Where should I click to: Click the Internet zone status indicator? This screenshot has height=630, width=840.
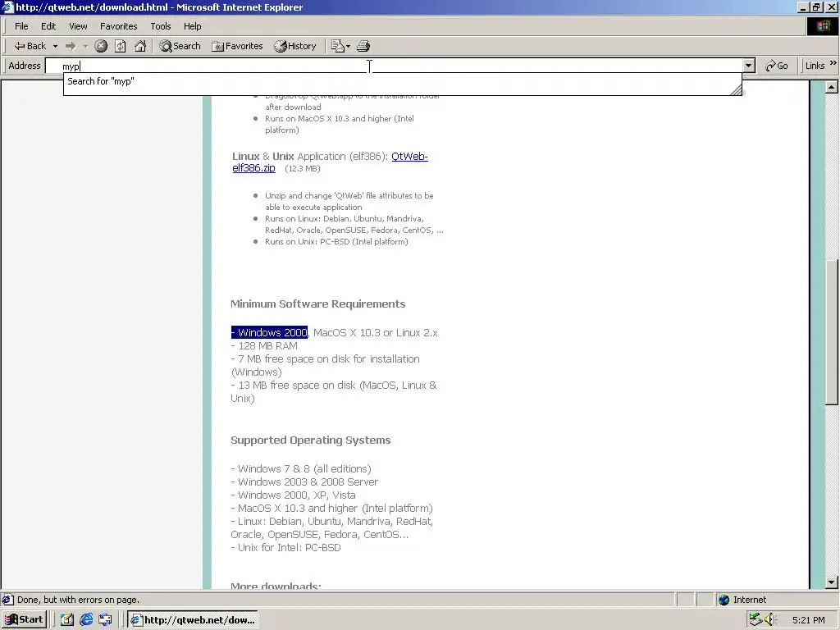742,600
